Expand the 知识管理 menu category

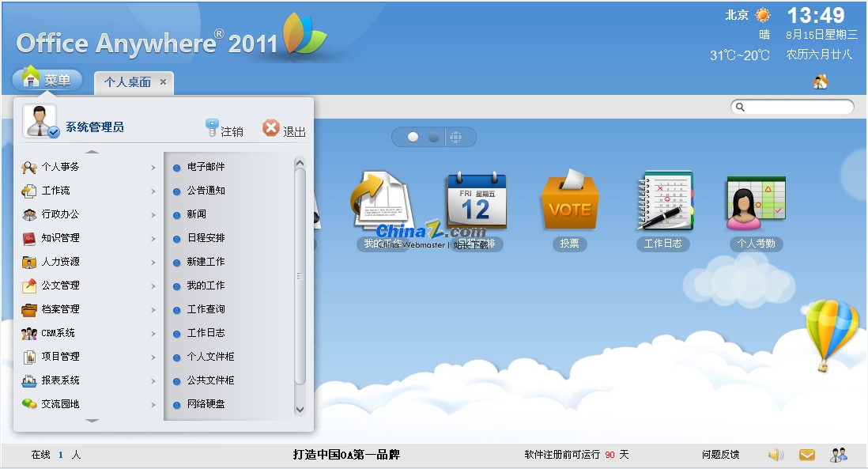click(x=89, y=238)
